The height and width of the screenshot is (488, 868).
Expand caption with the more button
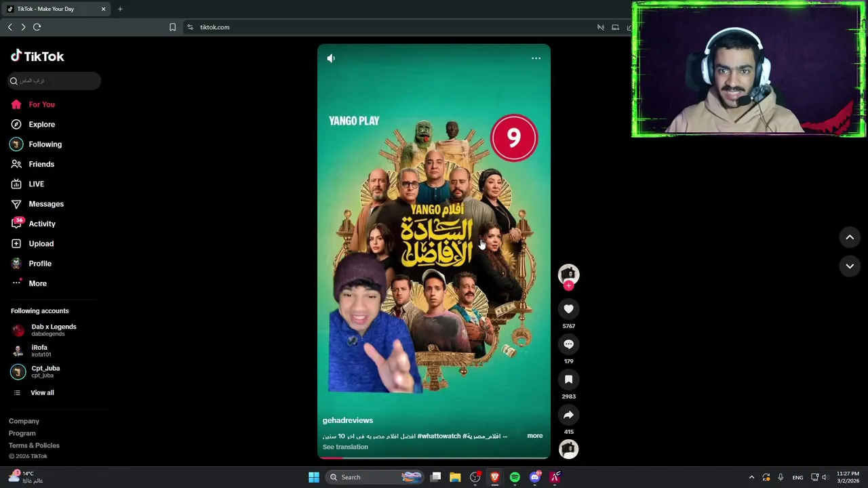(x=535, y=436)
